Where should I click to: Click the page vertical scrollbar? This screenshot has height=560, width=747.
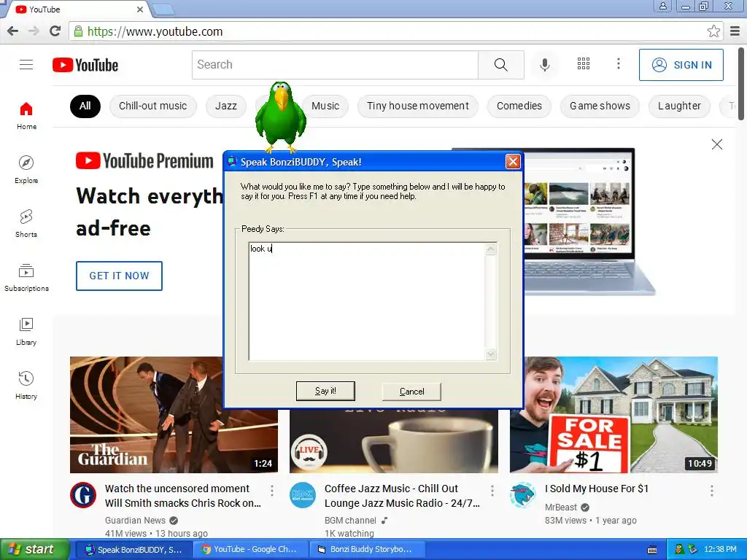click(741, 84)
